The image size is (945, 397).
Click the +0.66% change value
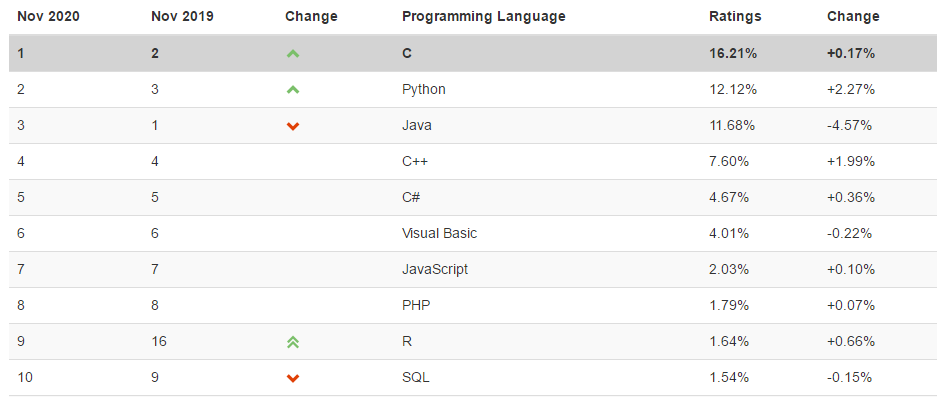coord(851,342)
